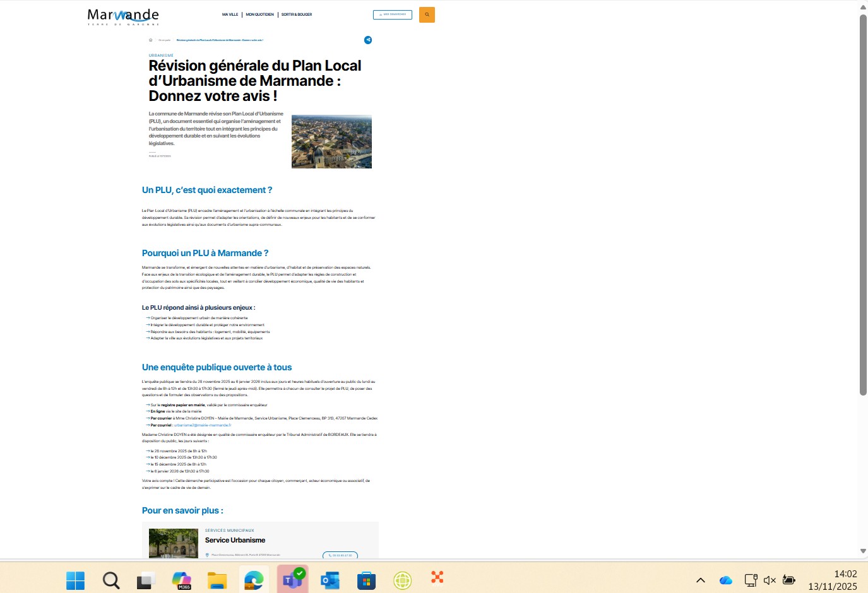Viewport: 868px width, 593px height.
Task: Click the home icon in breadcrumb
Action: [150, 40]
